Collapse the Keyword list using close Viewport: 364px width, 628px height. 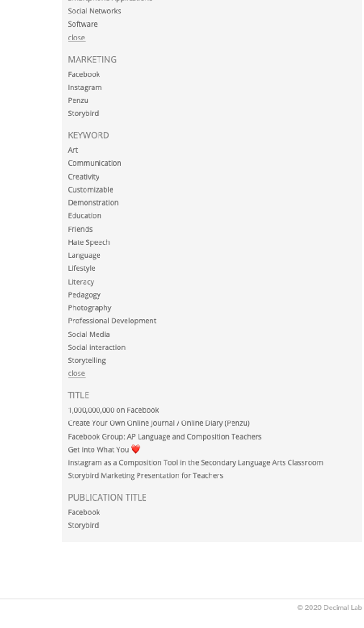(x=76, y=374)
